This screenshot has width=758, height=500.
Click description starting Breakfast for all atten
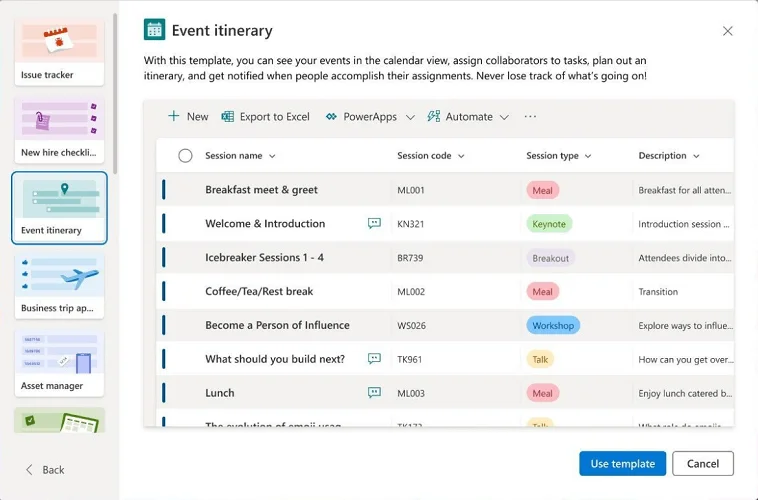coord(685,190)
